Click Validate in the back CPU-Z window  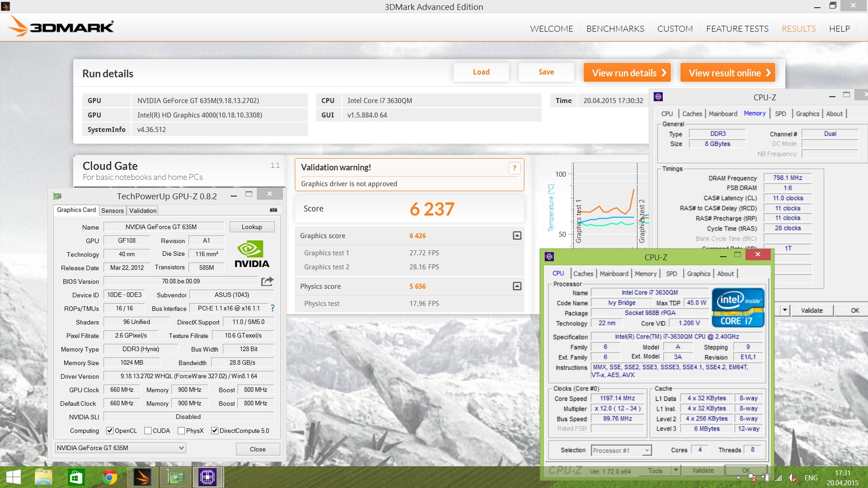coord(812,310)
